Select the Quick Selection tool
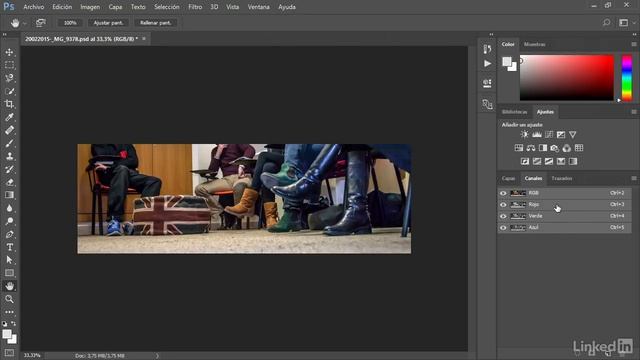The image size is (640, 360). (9, 91)
